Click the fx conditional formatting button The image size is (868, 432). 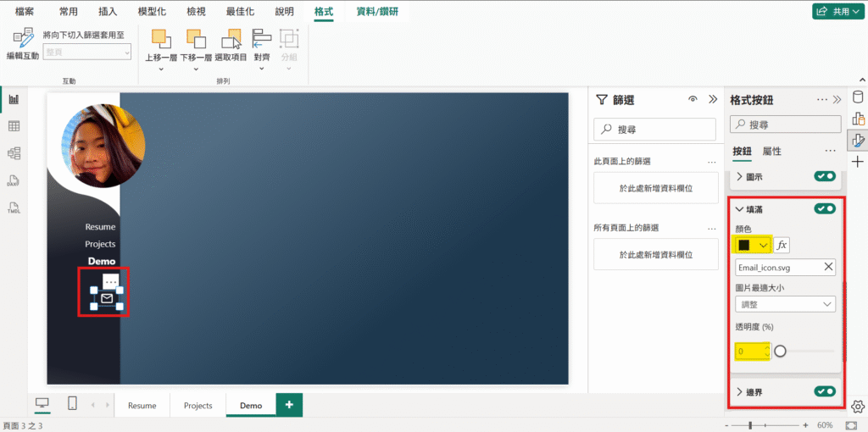coord(782,245)
